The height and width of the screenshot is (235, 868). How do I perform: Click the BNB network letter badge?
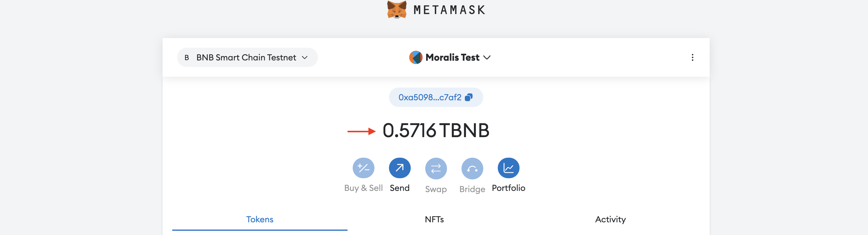pos(187,58)
